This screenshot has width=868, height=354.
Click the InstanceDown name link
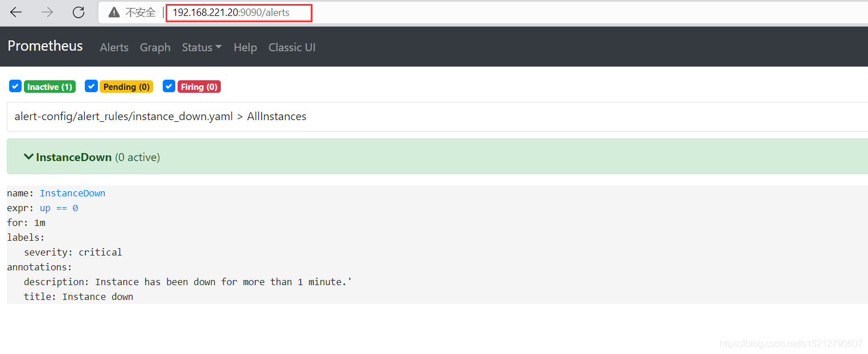click(72, 193)
